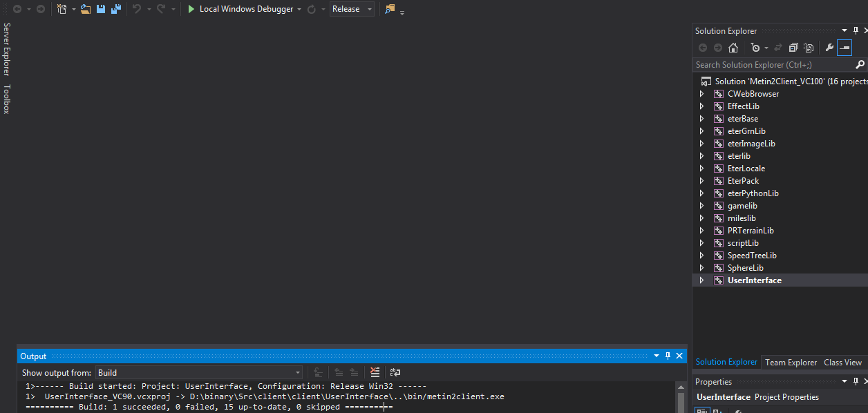Select the mileslib project
Viewport: 868px width, 413px height.
[x=742, y=218]
